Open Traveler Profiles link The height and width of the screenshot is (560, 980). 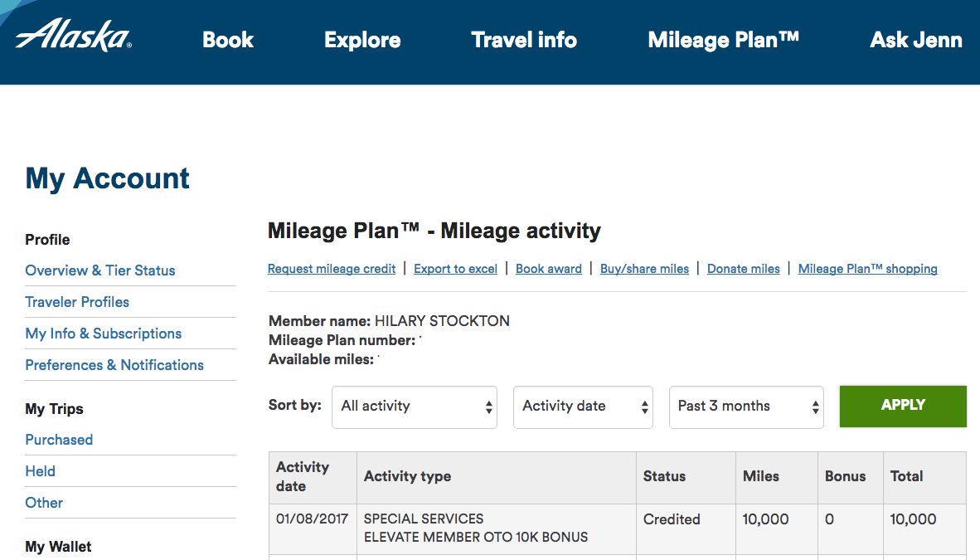(x=77, y=302)
